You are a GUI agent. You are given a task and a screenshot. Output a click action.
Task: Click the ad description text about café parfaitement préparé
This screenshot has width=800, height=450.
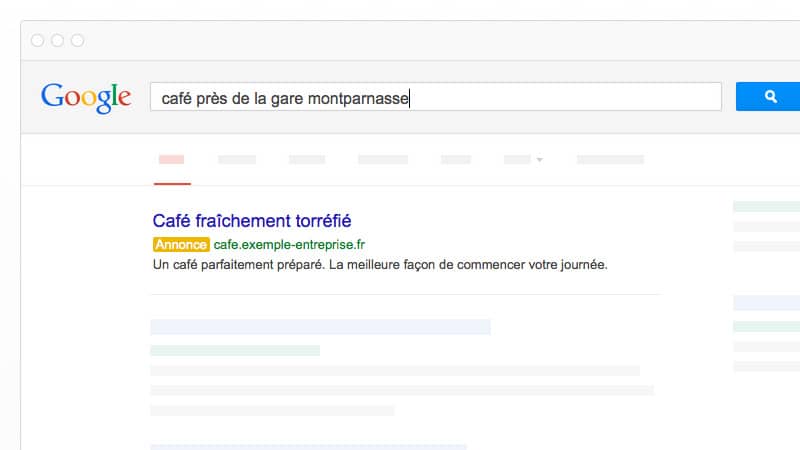(x=380, y=266)
